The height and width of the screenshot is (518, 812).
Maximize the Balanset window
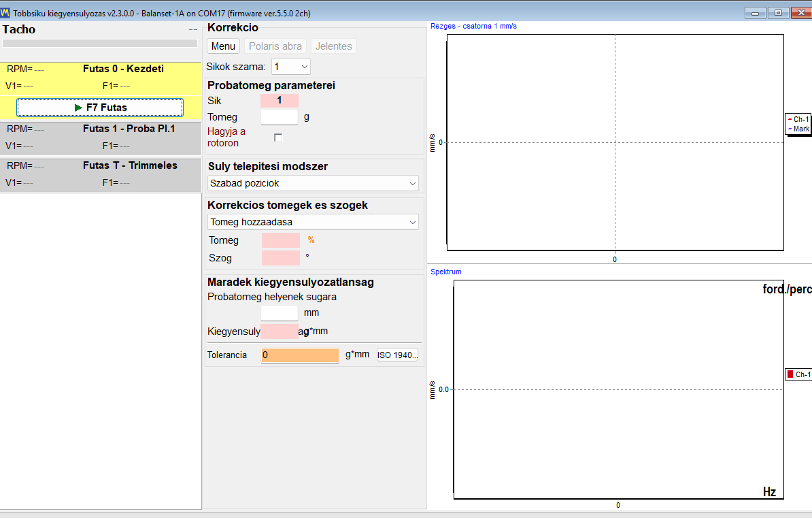coord(778,13)
